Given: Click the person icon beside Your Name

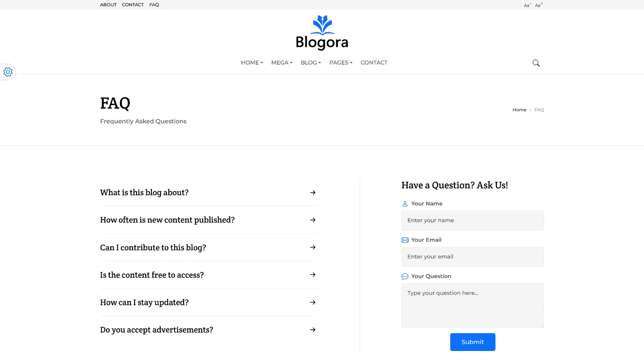Looking at the screenshot, I should [x=405, y=204].
